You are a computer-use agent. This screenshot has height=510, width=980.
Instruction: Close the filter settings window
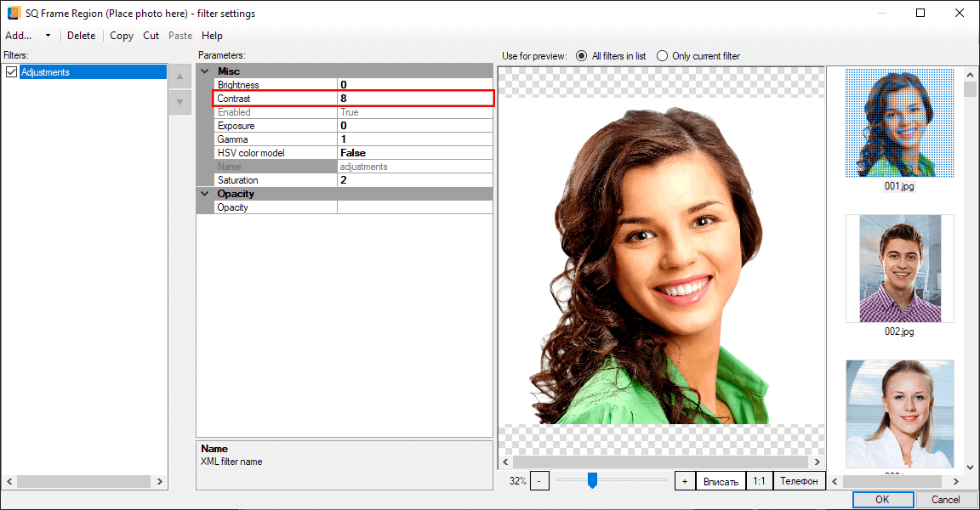[x=960, y=13]
